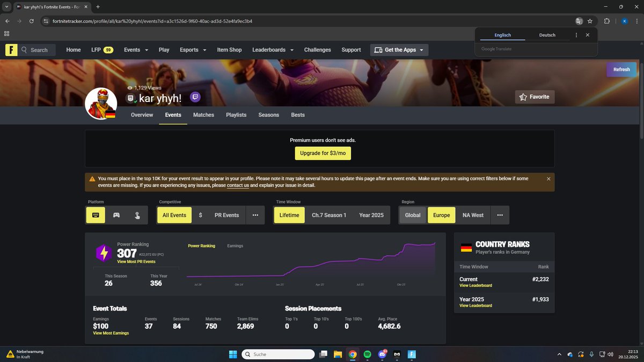This screenshot has height=362, width=644.
Task: Close the Google Translate popup
Action: click(x=588, y=35)
